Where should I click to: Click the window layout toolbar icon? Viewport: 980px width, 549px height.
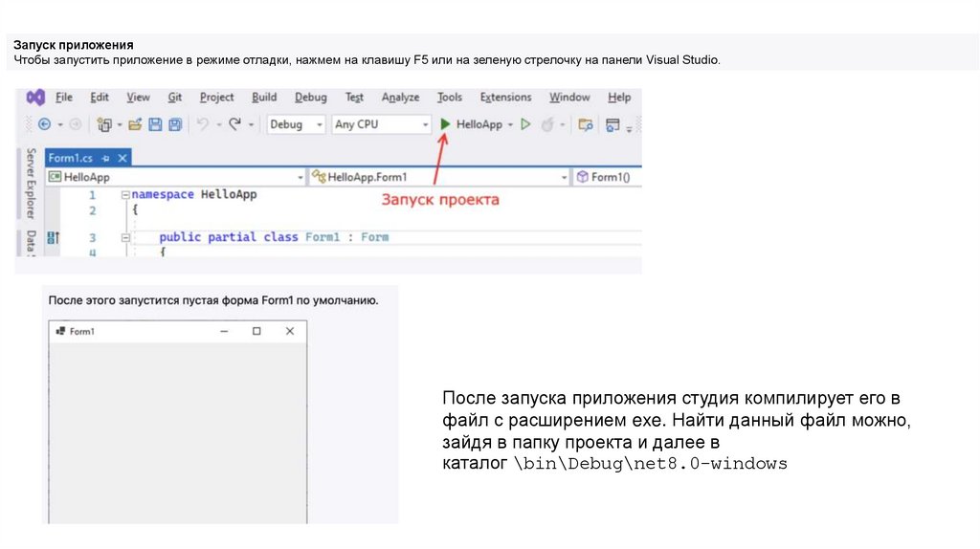click(x=612, y=125)
